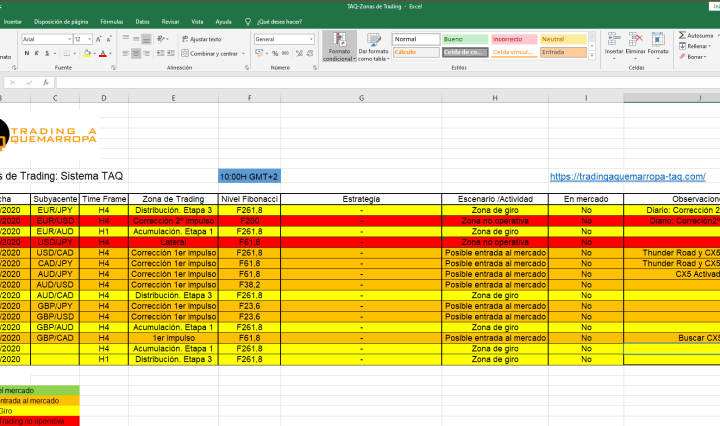Viewport: 720px width, 426px height.
Task: Select the 10:00H GMT+2 cell
Action: click(250, 176)
